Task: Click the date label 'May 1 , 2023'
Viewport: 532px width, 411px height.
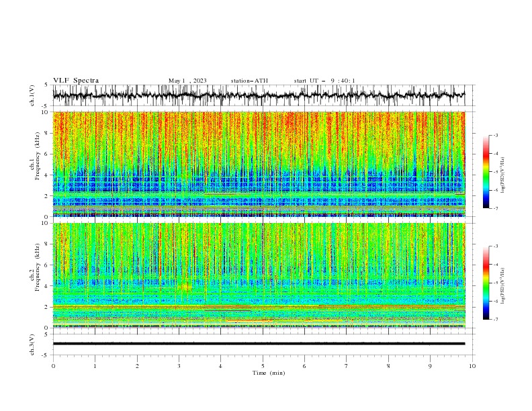Action: pos(187,81)
